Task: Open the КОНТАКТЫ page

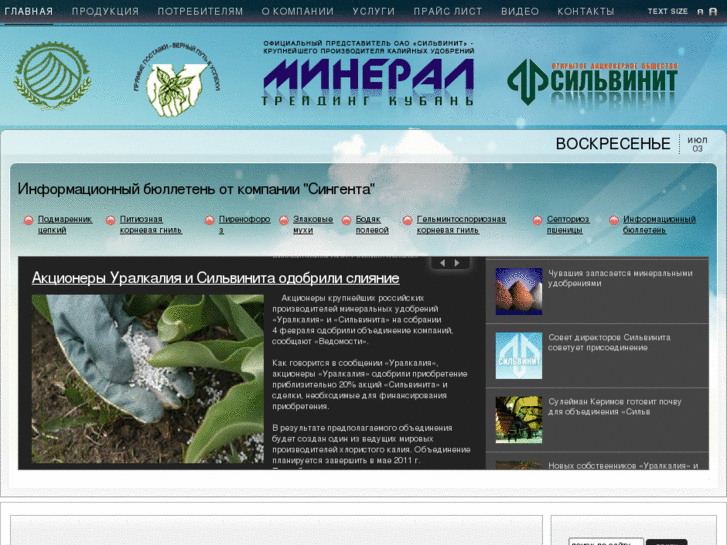Action: 586,11
